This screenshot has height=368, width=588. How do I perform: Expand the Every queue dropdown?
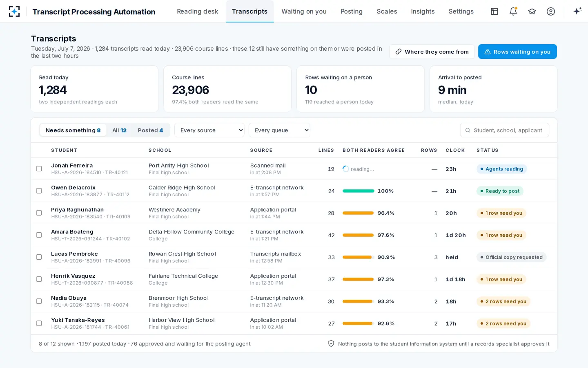279,130
